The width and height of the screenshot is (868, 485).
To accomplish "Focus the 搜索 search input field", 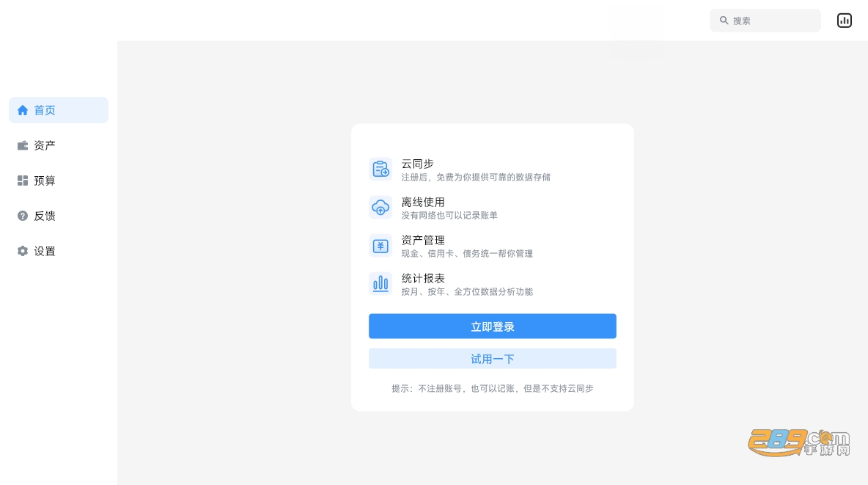I will (x=765, y=21).
